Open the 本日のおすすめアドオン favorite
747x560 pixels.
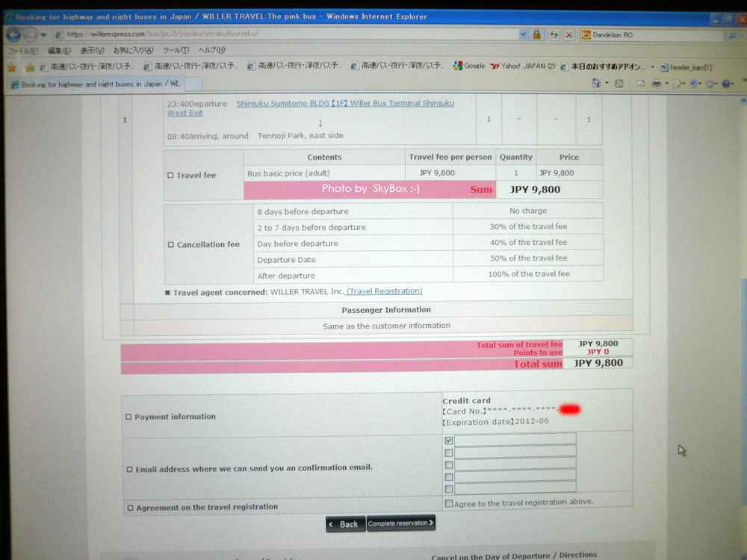(x=603, y=66)
